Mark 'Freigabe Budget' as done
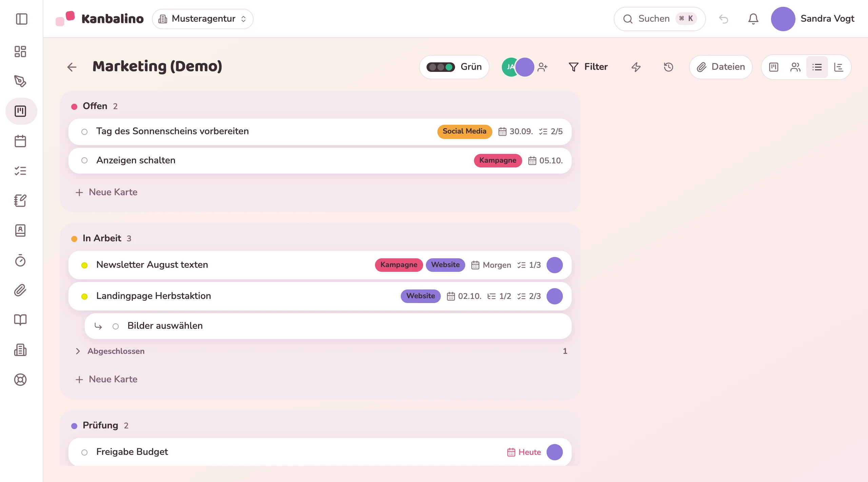868x482 pixels. 84,453
